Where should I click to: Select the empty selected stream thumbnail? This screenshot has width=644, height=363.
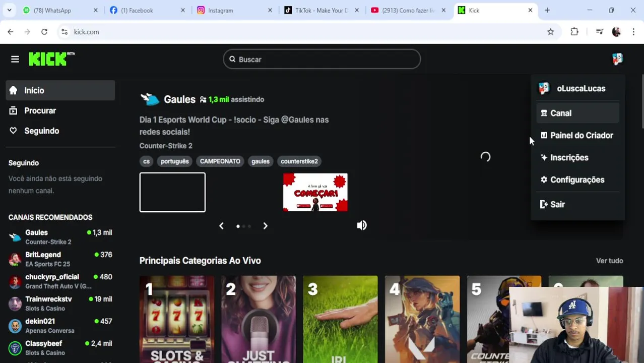point(172,192)
